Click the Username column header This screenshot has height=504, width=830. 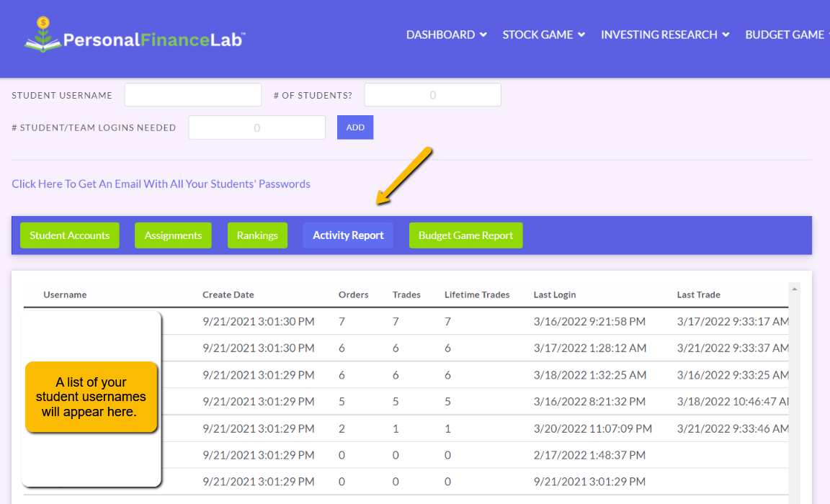[x=65, y=294]
